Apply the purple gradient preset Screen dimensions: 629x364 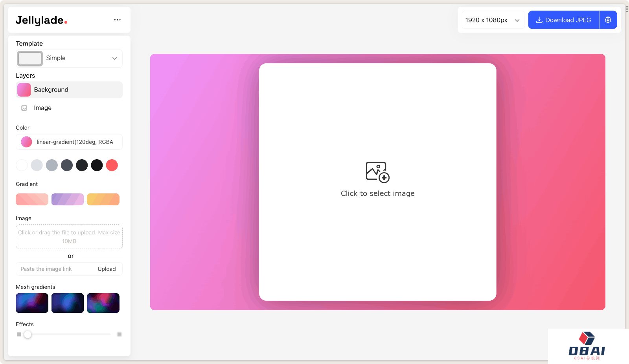coord(68,199)
